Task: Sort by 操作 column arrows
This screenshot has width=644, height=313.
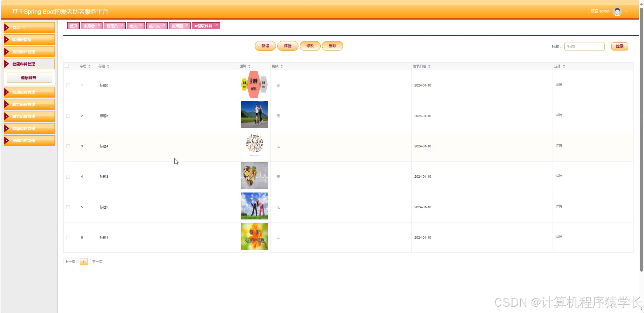Action: point(564,66)
